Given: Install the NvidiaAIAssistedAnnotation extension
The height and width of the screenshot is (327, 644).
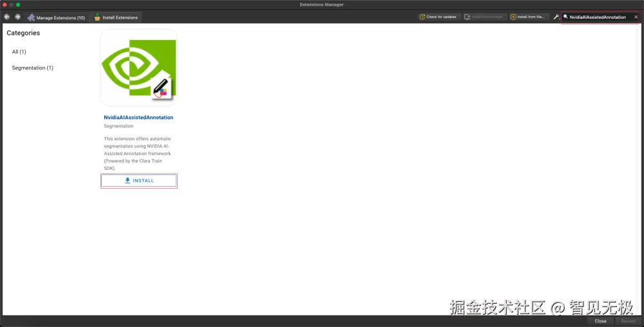Looking at the screenshot, I should (x=139, y=180).
